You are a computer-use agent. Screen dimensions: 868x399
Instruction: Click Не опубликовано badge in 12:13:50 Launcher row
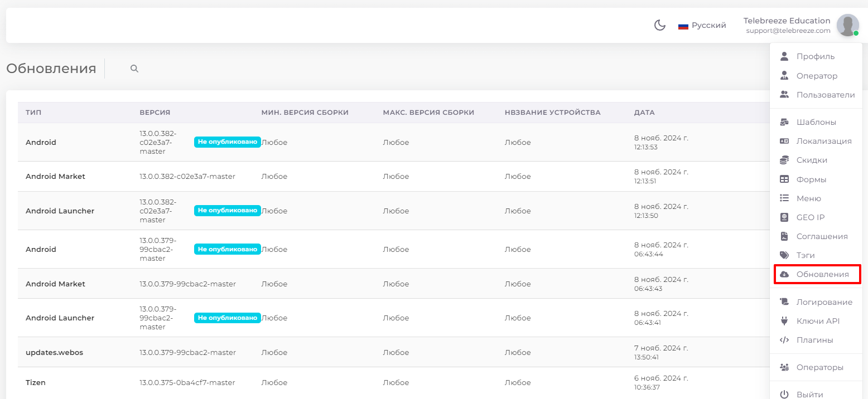coord(227,211)
